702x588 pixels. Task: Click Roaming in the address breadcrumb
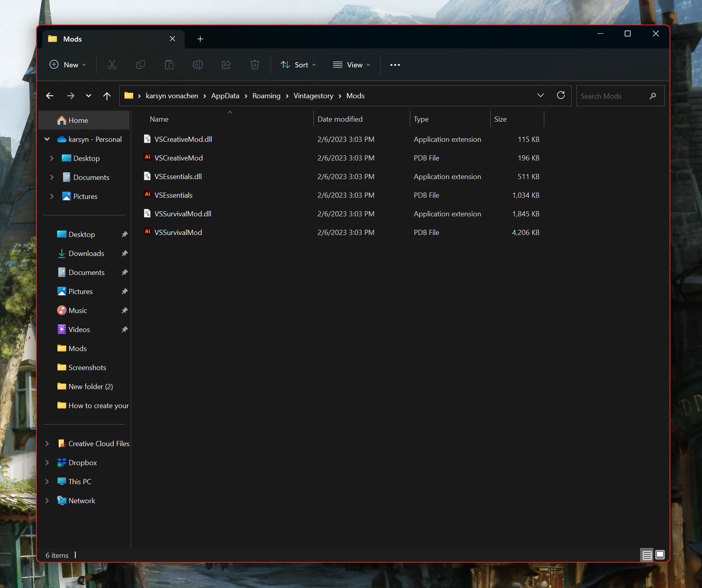pyautogui.click(x=266, y=96)
